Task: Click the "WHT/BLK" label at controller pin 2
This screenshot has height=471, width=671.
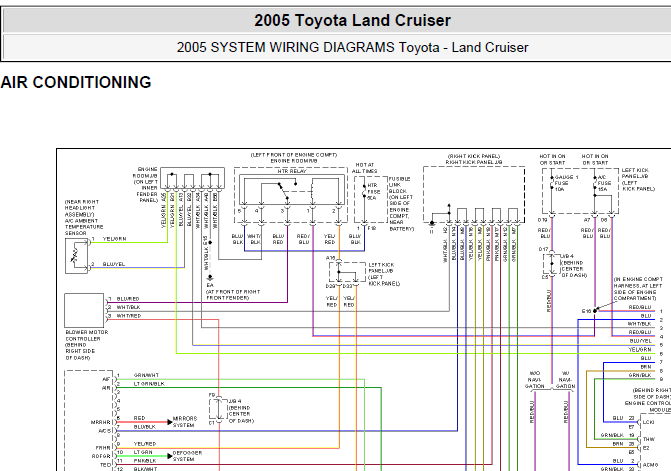Action: pyautogui.click(x=128, y=307)
